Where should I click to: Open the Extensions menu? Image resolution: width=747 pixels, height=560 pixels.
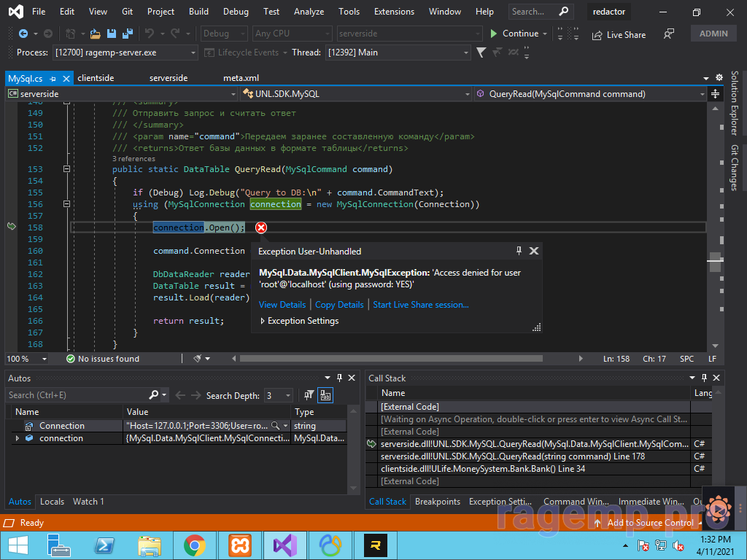[394, 12]
